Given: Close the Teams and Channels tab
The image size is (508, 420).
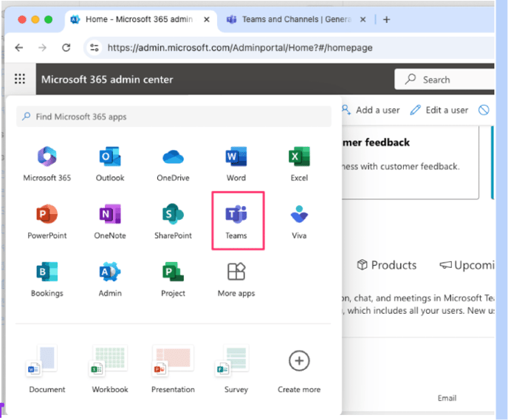Looking at the screenshot, I should point(363,19).
